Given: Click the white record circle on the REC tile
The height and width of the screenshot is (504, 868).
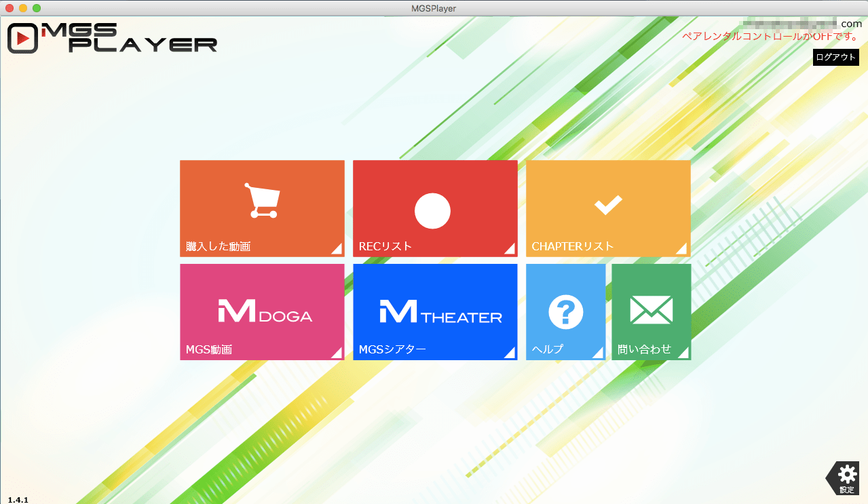Looking at the screenshot, I should pos(433,211).
